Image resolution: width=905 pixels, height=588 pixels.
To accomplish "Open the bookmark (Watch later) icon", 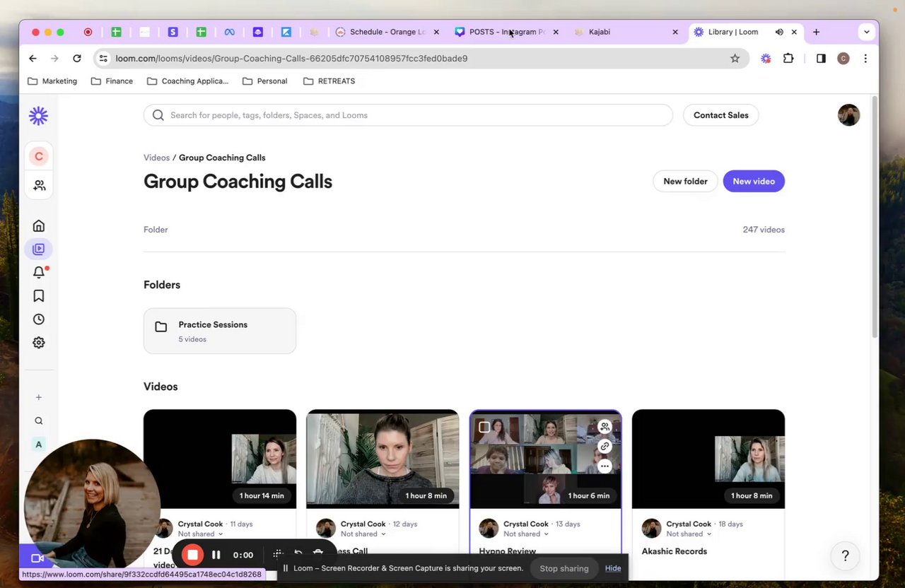I will coord(39,296).
